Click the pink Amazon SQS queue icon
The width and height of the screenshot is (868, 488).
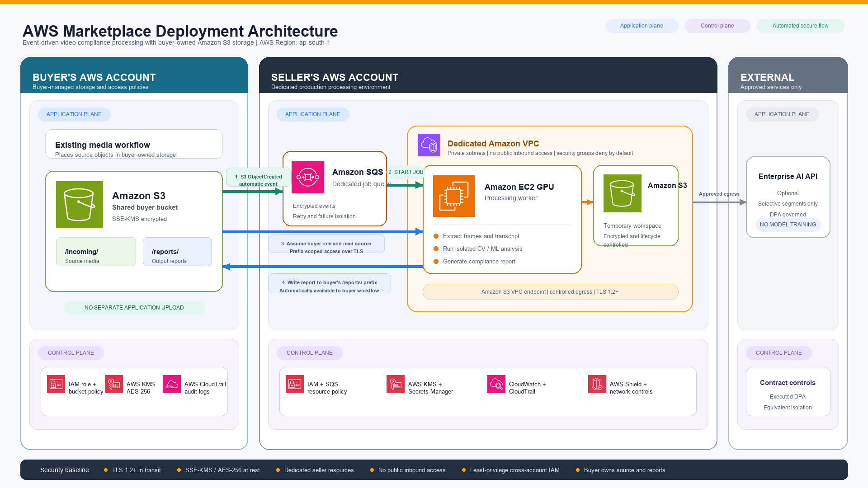pyautogui.click(x=308, y=177)
